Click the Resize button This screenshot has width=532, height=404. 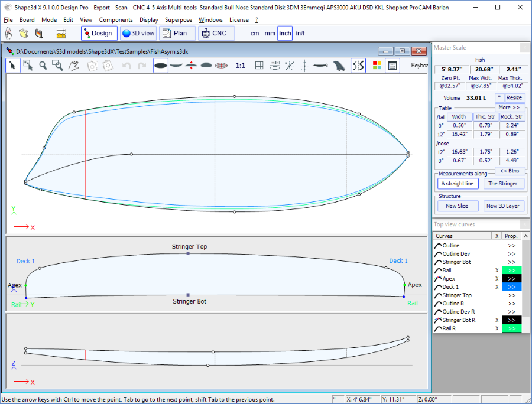(514, 97)
